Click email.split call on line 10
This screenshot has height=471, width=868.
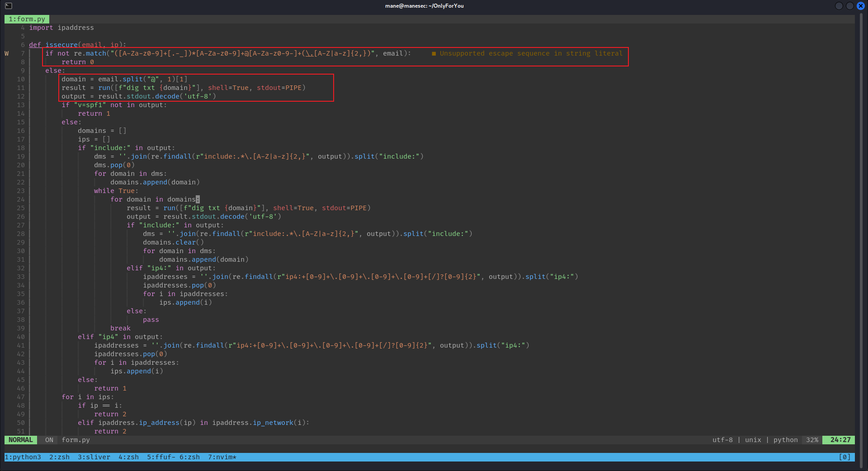(x=120, y=79)
